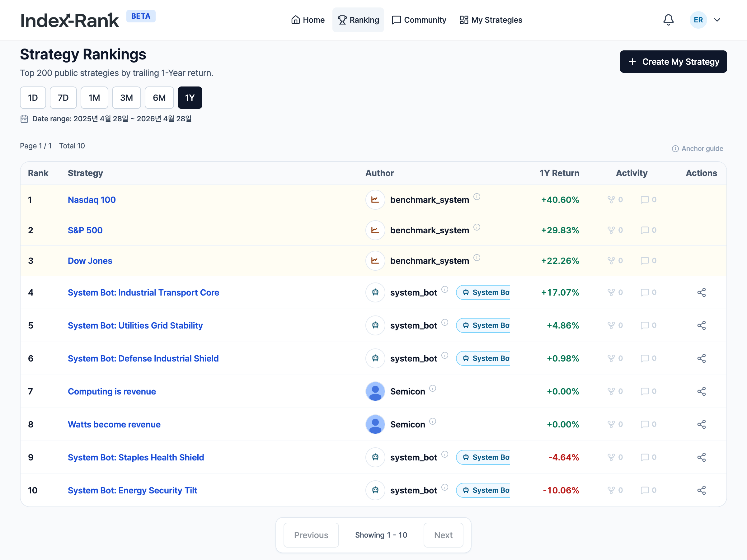This screenshot has height=560, width=747.
Task: Share the Staples Health Shield strategy
Action: [702, 457]
